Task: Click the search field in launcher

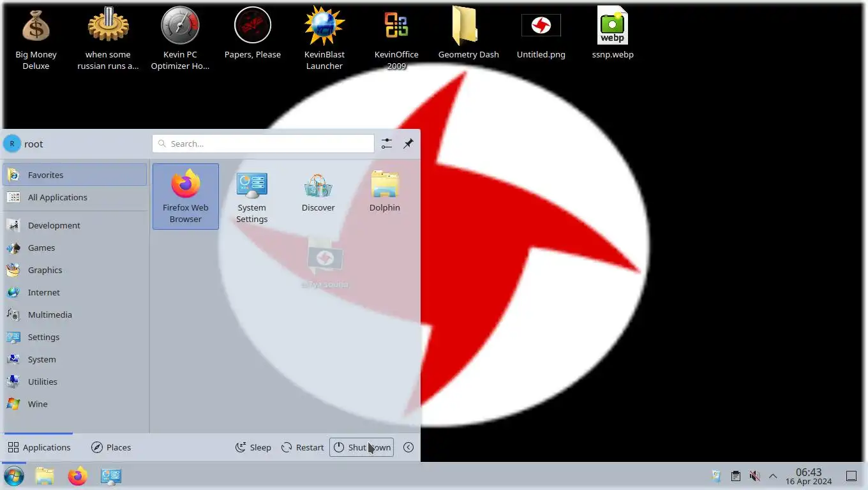Action: [263, 144]
